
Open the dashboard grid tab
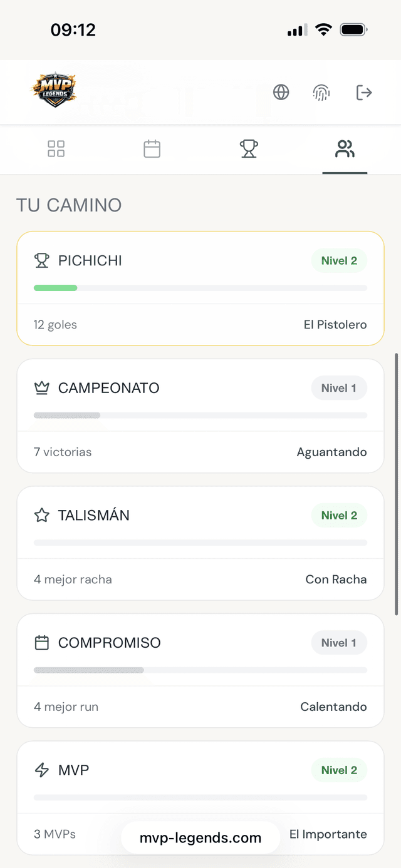click(x=56, y=149)
